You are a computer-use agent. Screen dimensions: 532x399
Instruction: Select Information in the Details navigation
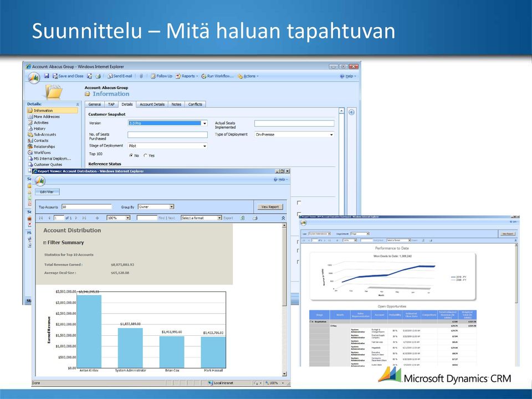53,110
